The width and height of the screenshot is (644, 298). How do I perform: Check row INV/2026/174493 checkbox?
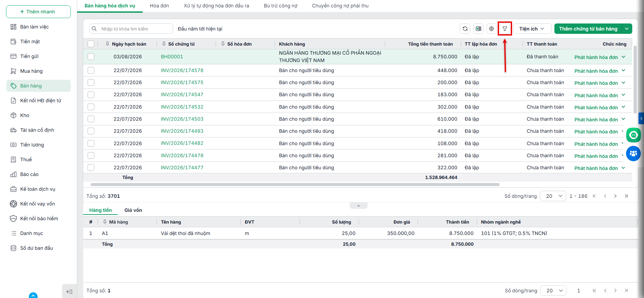pos(91,131)
